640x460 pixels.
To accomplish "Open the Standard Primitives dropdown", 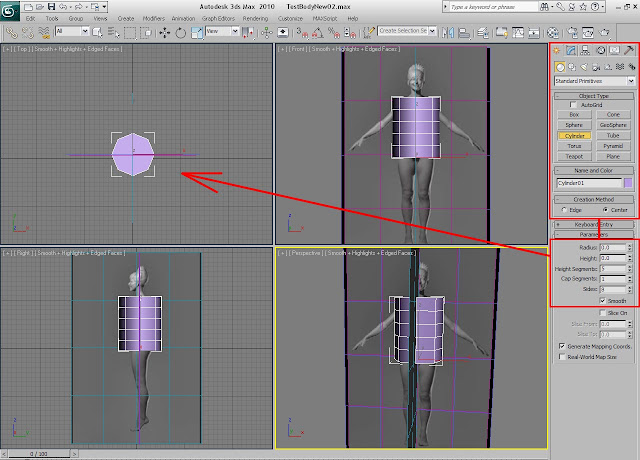I will pyautogui.click(x=595, y=81).
